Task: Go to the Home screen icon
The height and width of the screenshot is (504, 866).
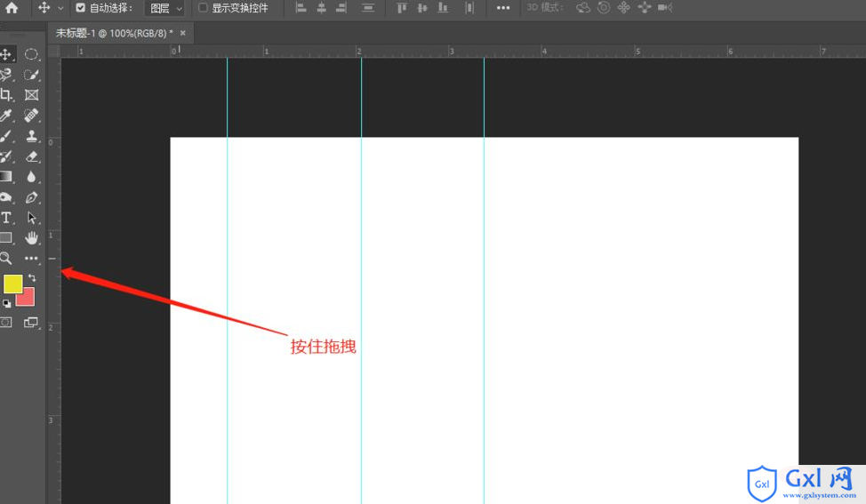Action: (x=12, y=8)
